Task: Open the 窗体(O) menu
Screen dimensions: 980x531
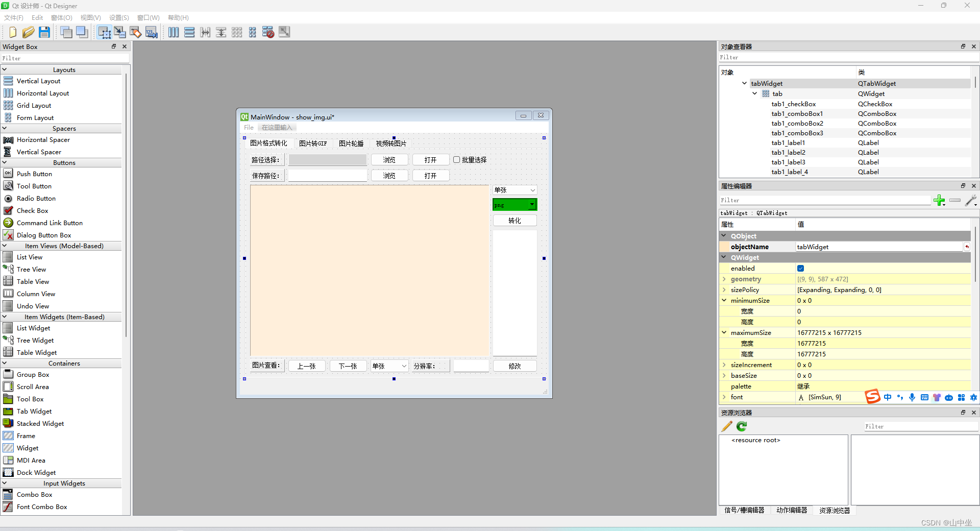Action: point(62,17)
